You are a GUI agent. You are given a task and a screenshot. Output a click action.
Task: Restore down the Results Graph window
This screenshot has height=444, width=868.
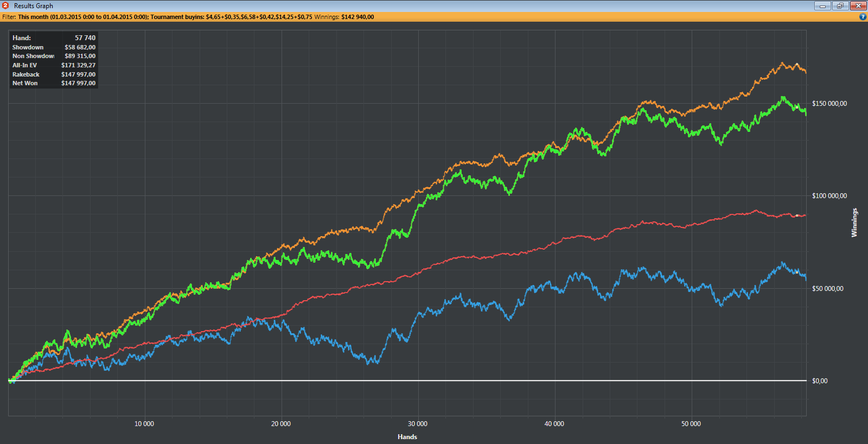point(840,6)
